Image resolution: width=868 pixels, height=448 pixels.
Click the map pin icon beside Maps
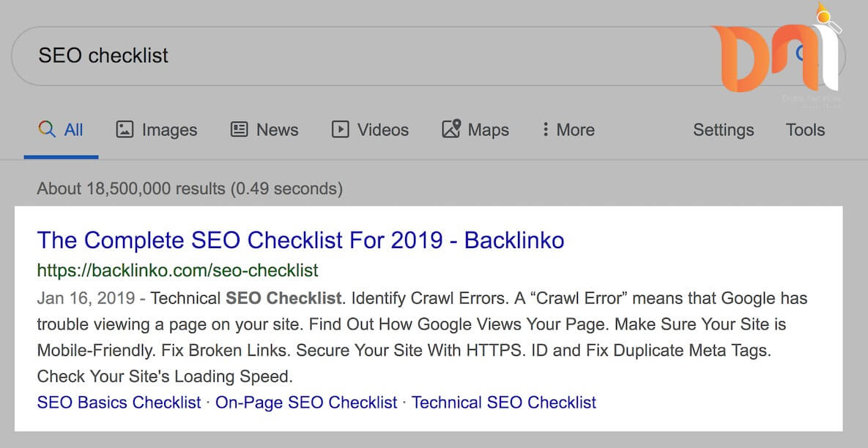451,130
